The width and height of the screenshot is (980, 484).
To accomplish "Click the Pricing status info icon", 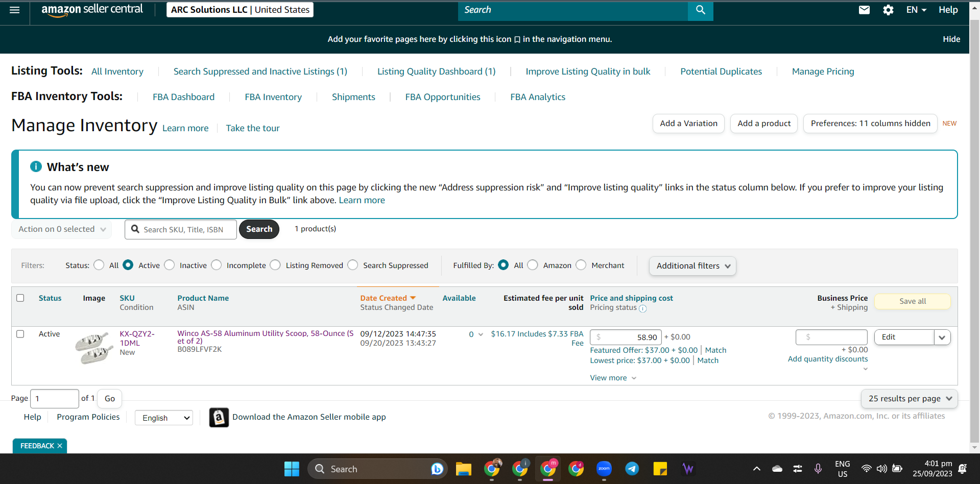I will click(x=642, y=308).
